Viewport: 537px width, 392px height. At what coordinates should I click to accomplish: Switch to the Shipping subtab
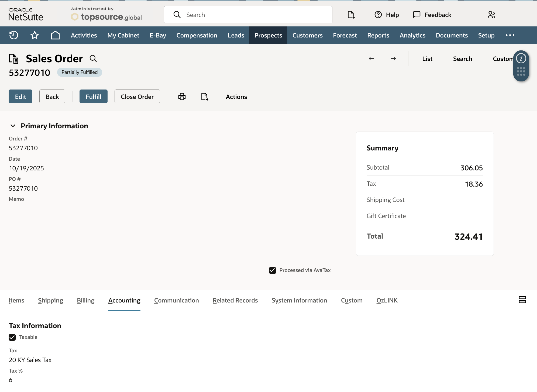click(50, 300)
